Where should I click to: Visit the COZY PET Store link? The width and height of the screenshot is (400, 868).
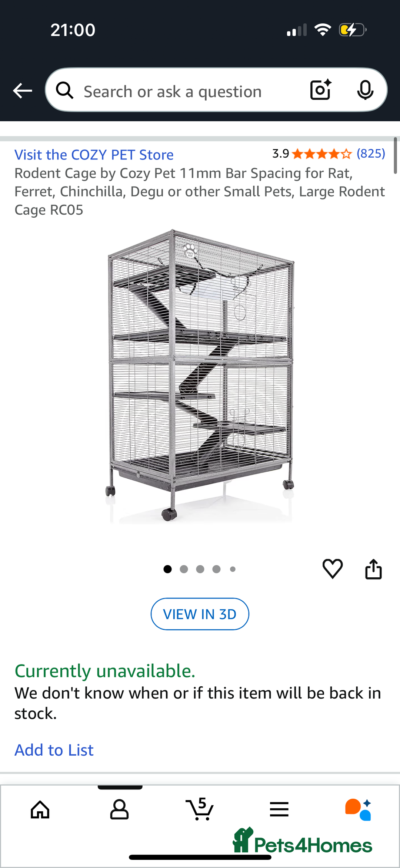click(x=94, y=155)
